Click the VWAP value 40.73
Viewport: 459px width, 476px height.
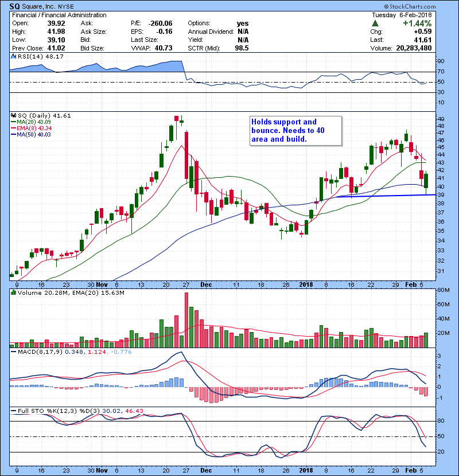click(x=164, y=48)
